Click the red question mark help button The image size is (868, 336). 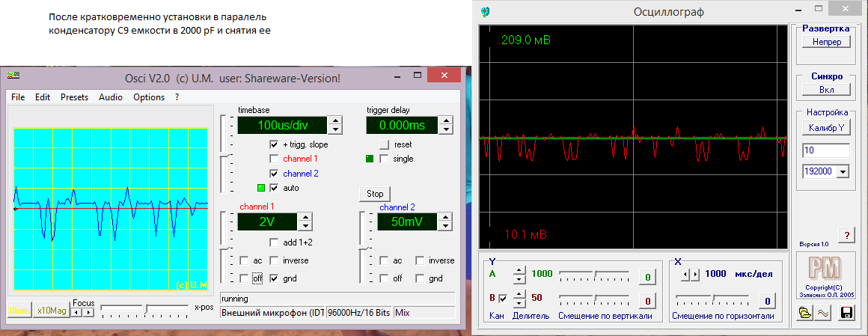pyautogui.click(x=846, y=235)
